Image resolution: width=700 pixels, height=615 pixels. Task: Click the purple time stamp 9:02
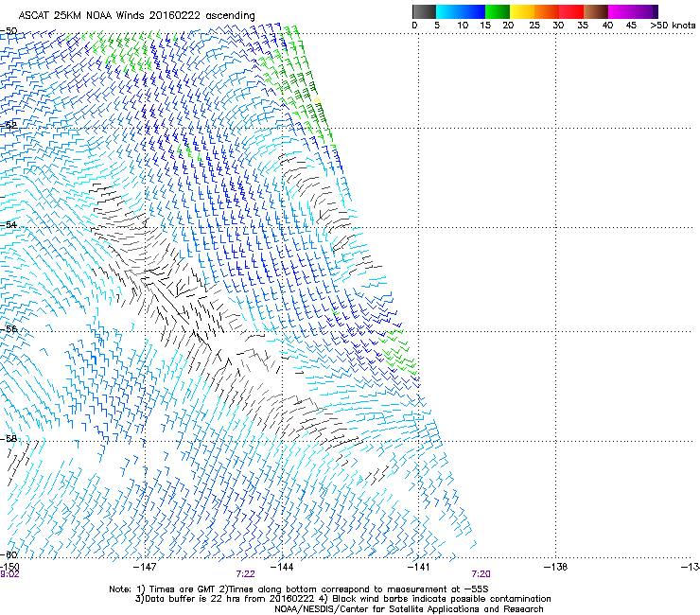9,574
